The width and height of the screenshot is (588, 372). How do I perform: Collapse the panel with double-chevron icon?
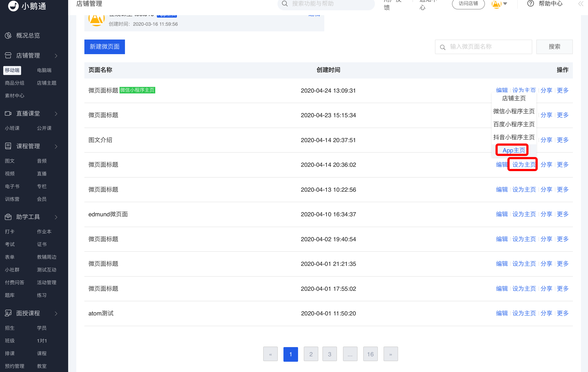pyautogui.click(x=581, y=4)
